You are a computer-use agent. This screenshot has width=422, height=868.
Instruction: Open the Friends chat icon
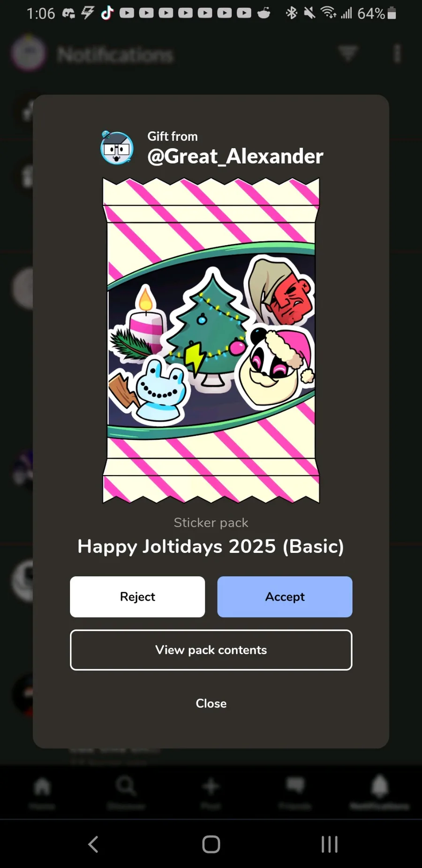click(295, 792)
